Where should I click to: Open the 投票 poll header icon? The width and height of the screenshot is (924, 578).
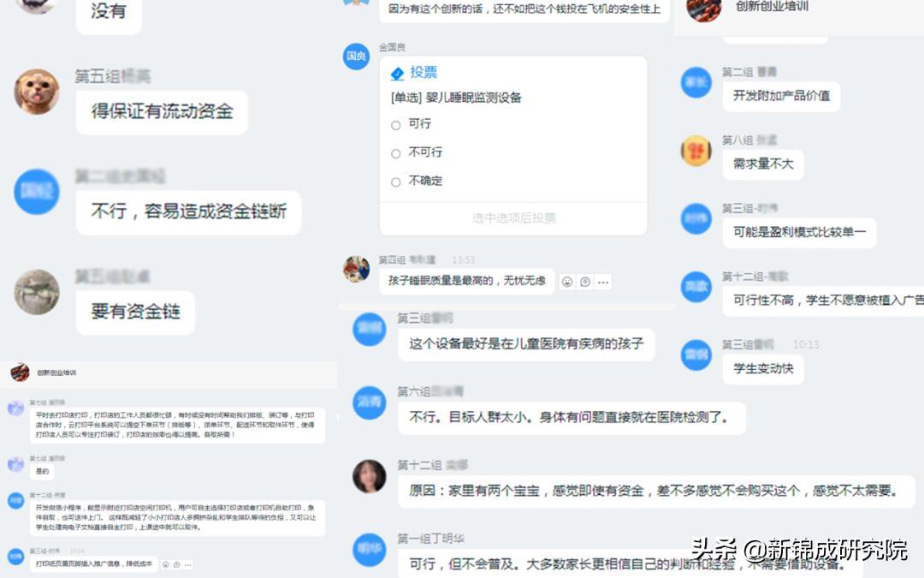coord(397,73)
